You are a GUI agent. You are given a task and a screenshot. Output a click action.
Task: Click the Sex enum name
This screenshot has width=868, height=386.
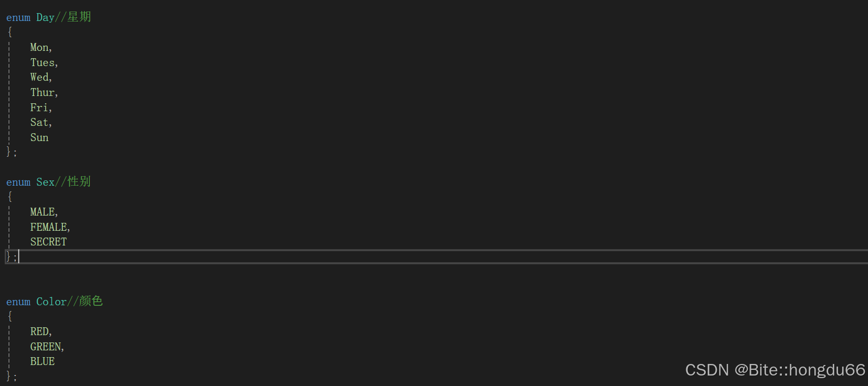pyautogui.click(x=45, y=183)
